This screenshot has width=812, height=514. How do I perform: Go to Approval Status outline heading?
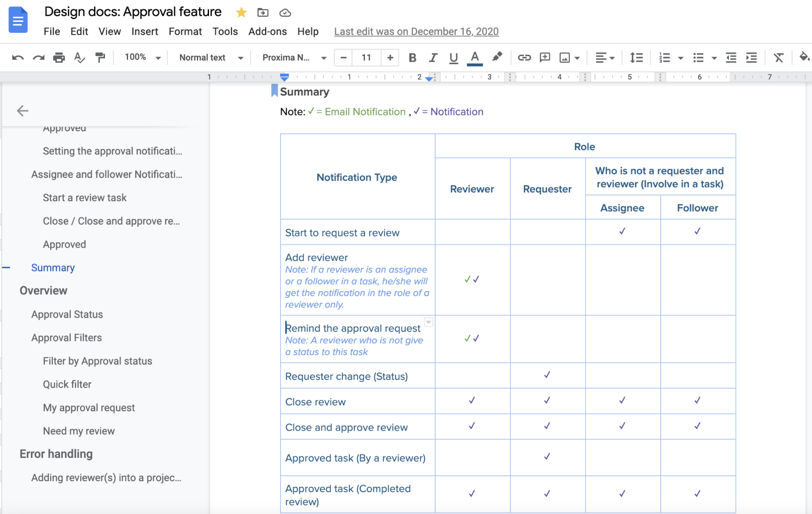[67, 314]
